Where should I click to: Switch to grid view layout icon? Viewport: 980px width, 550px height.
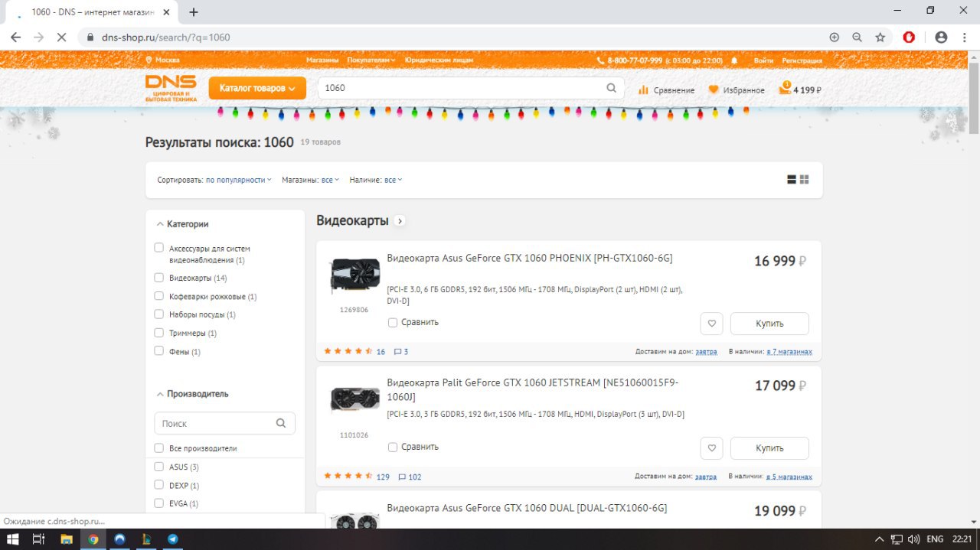point(805,180)
